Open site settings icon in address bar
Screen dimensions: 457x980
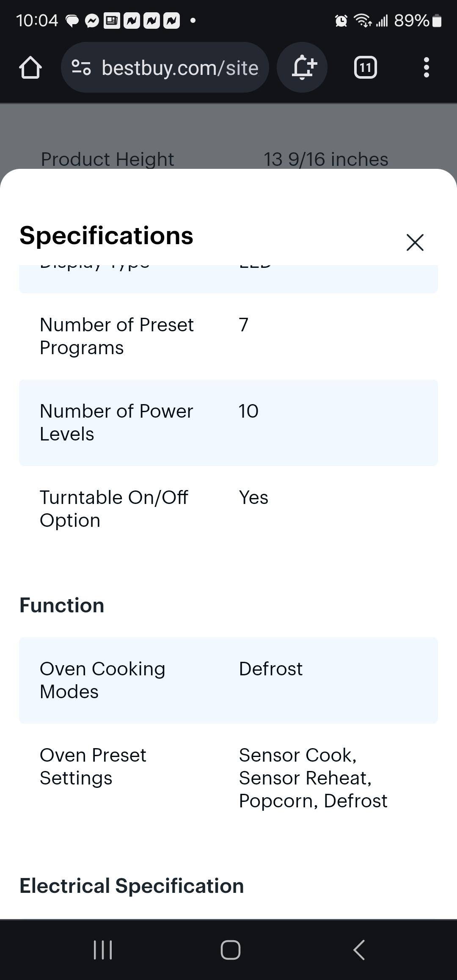point(81,68)
